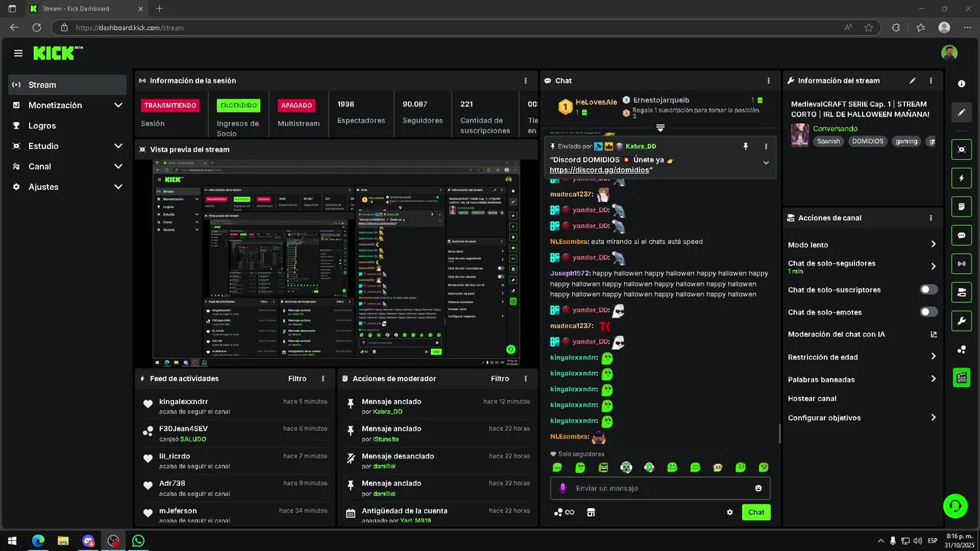
Task: Open Modo lento options chevron
Action: click(933, 244)
